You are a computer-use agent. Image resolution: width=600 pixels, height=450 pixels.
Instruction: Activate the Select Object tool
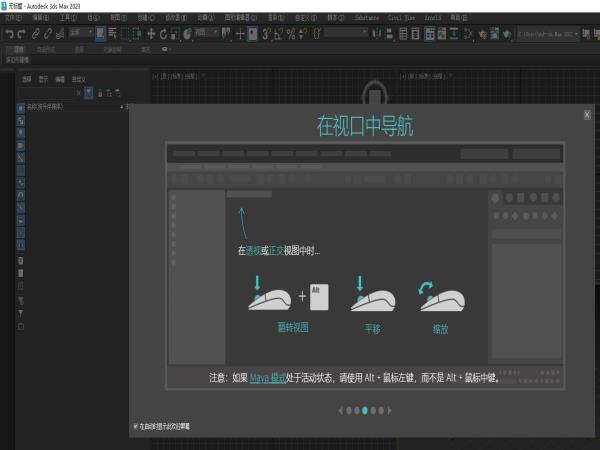pyautogui.click(x=100, y=34)
